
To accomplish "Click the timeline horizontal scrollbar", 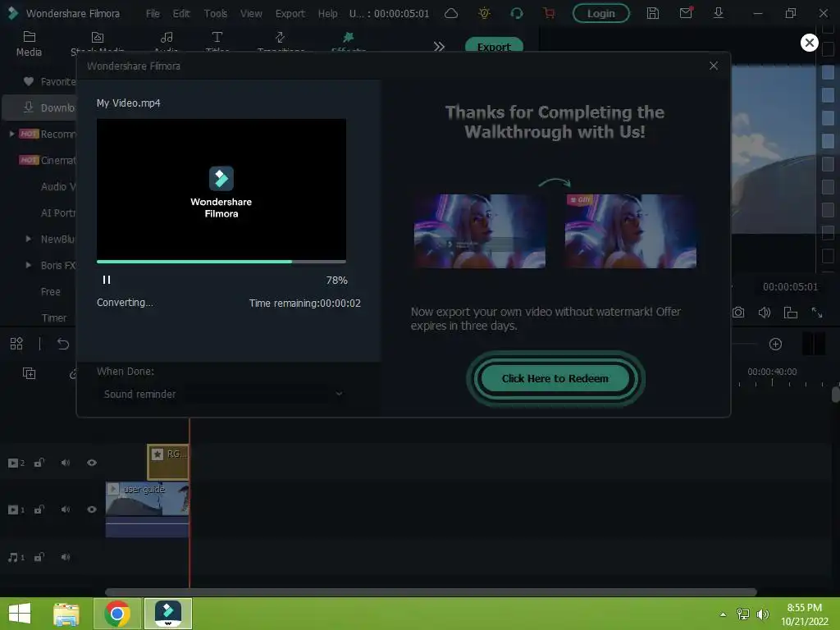I will click(431, 592).
